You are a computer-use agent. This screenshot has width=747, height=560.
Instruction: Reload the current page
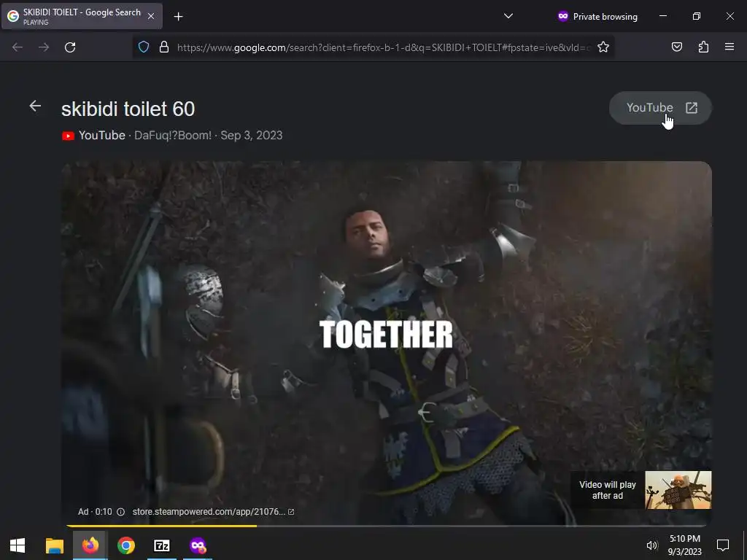(x=70, y=47)
